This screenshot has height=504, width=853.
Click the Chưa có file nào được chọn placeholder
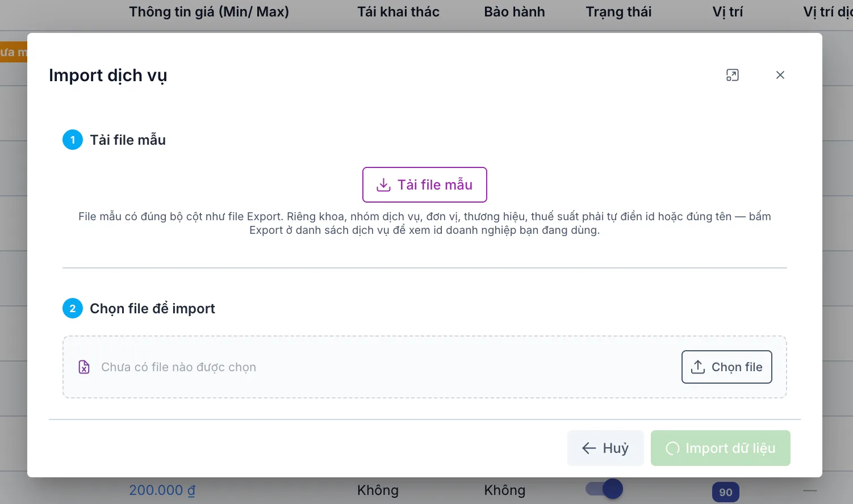tap(178, 367)
